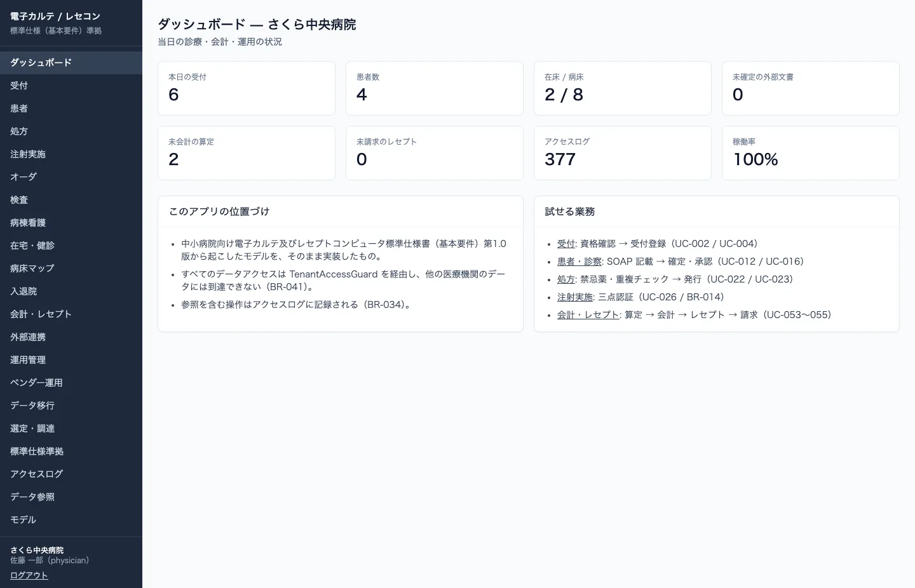The width and height of the screenshot is (915, 588).
Task: Click the ログアウト link
Action: pyautogui.click(x=29, y=575)
